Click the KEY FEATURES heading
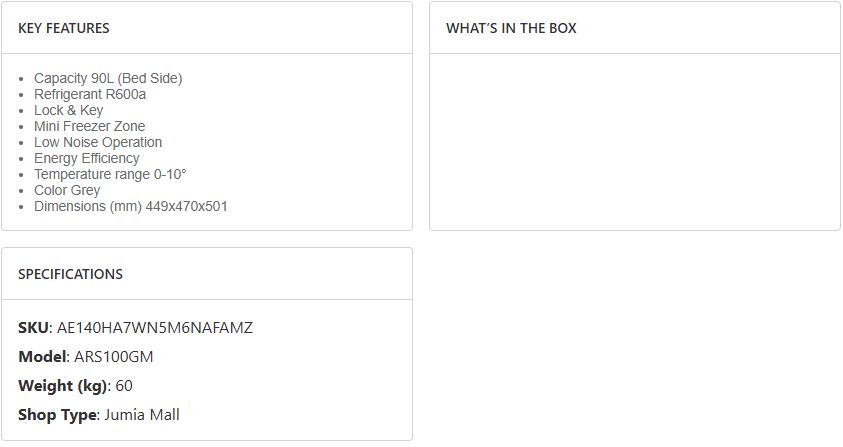This screenshot has height=447, width=843. (64, 28)
